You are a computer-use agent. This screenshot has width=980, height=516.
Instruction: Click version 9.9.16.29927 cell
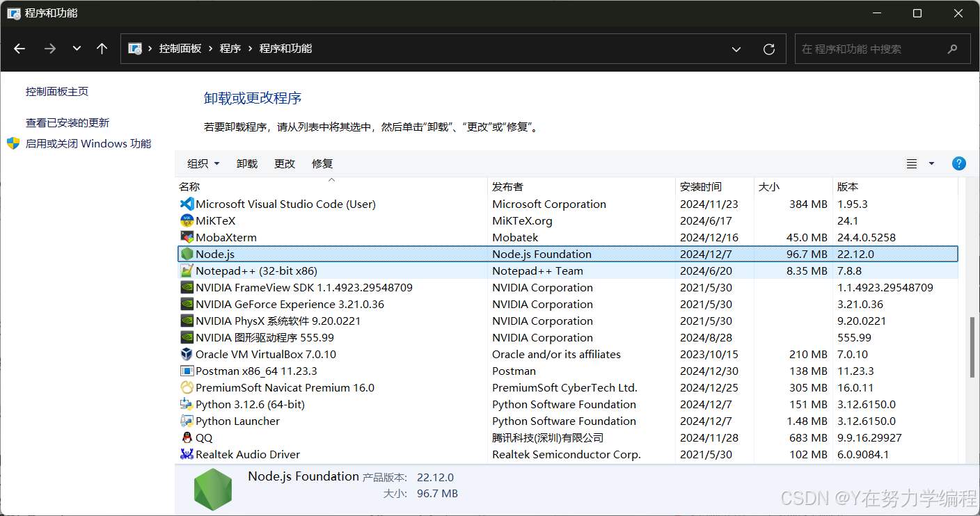point(869,437)
